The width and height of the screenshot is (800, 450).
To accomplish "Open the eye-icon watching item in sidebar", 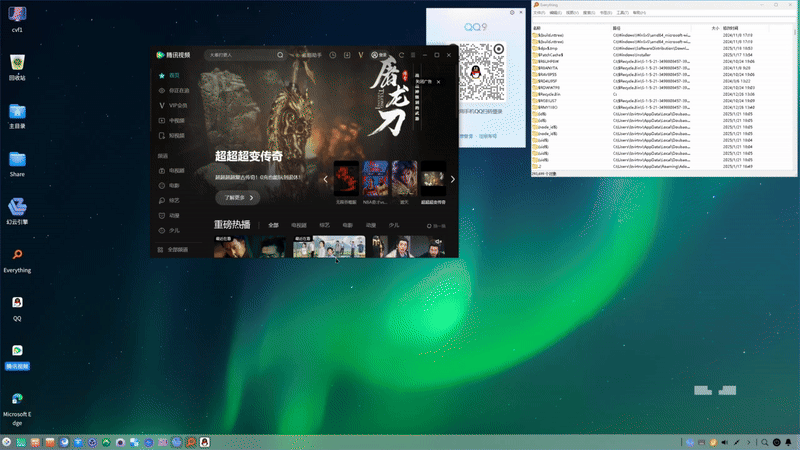I will [x=174, y=90].
